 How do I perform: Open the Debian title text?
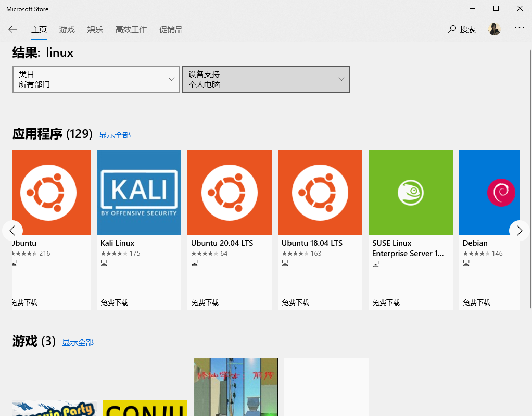(475, 243)
